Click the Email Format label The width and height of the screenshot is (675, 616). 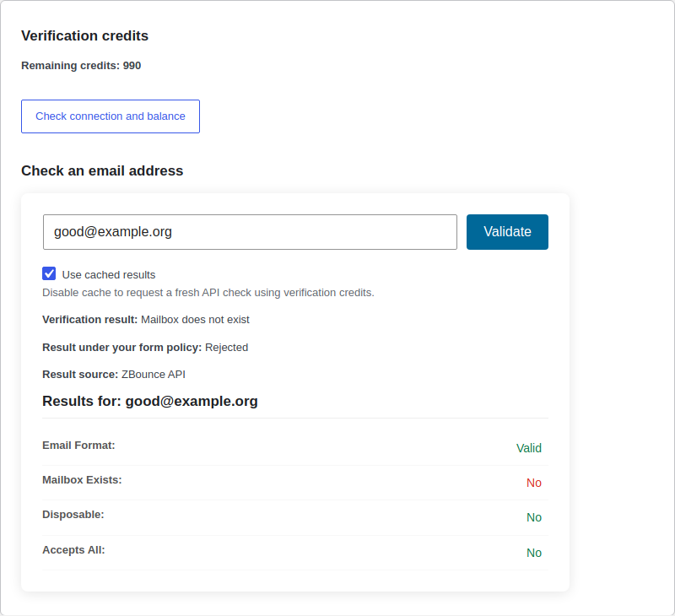(78, 446)
